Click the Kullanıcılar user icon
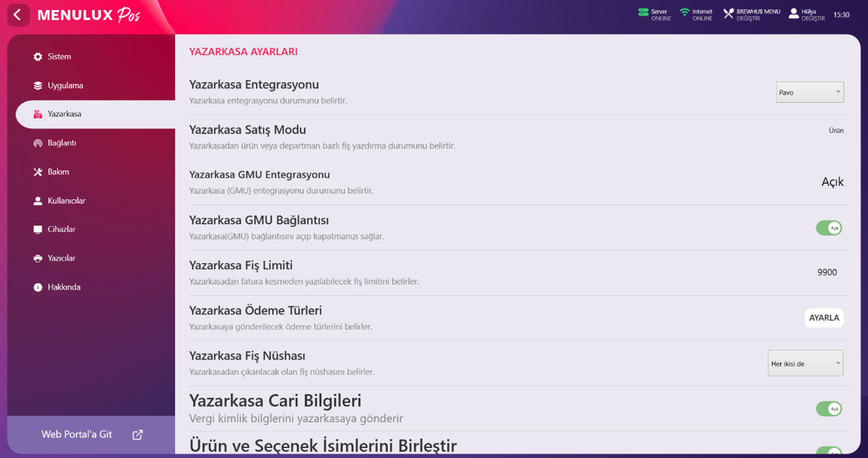 tap(37, 200)
